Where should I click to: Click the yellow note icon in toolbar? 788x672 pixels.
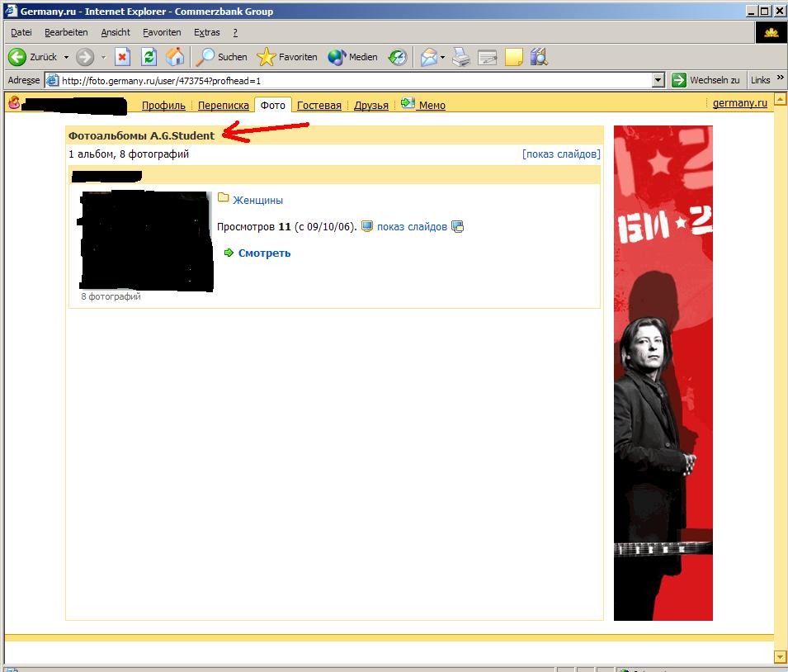click(513, 57)
